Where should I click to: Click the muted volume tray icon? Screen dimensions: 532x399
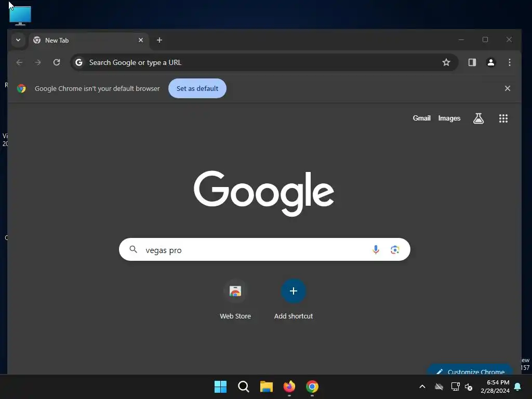[x=469, y=387]
